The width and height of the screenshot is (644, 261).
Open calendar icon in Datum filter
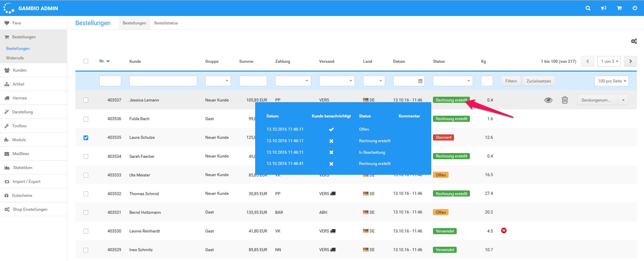pos(420,81)
